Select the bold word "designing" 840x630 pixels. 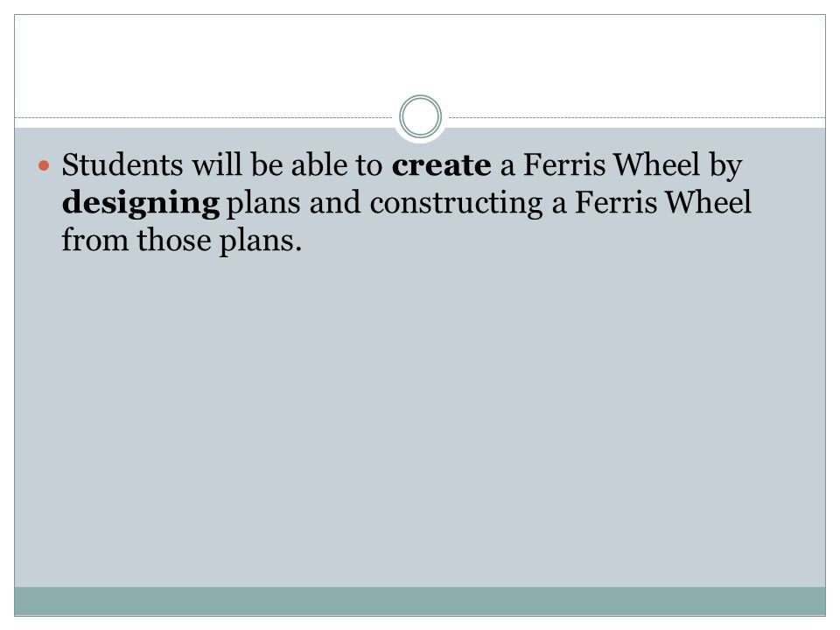[x=141, y=204]
